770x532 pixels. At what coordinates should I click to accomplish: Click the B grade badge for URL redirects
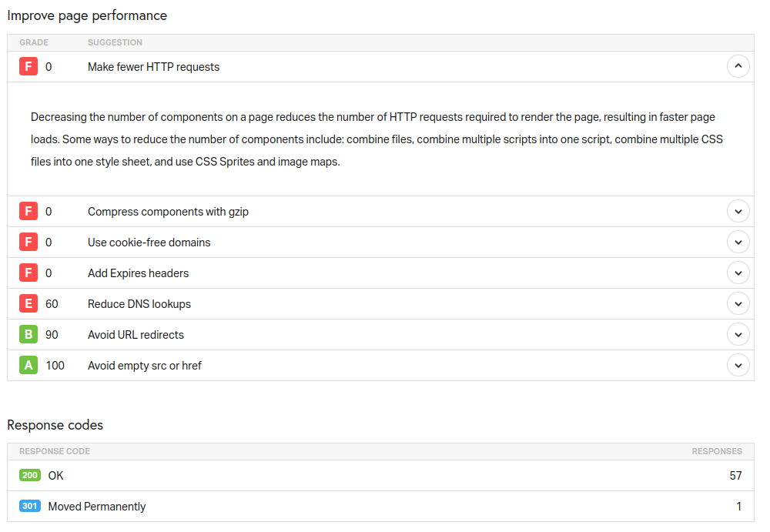pos(28,335)
